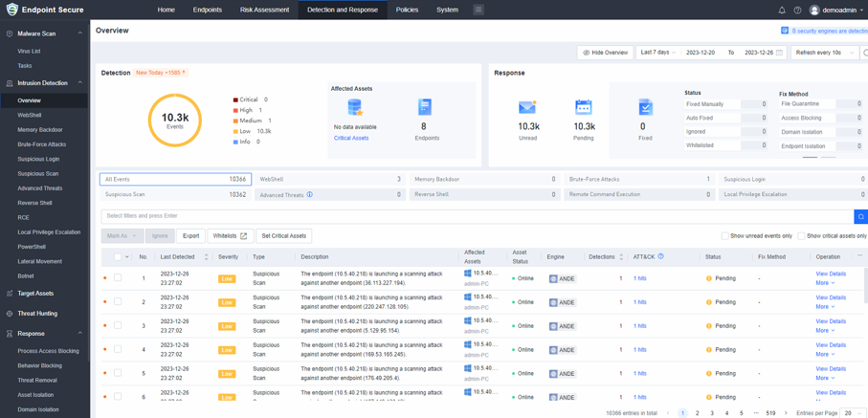Open the Last 7 days dropdown

(x=657, y=53)
